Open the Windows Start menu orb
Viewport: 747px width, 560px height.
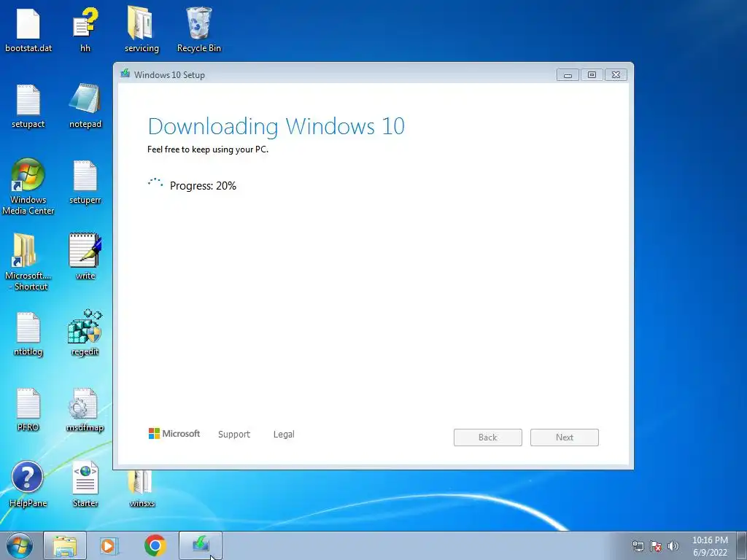click(x=19, y=545)
